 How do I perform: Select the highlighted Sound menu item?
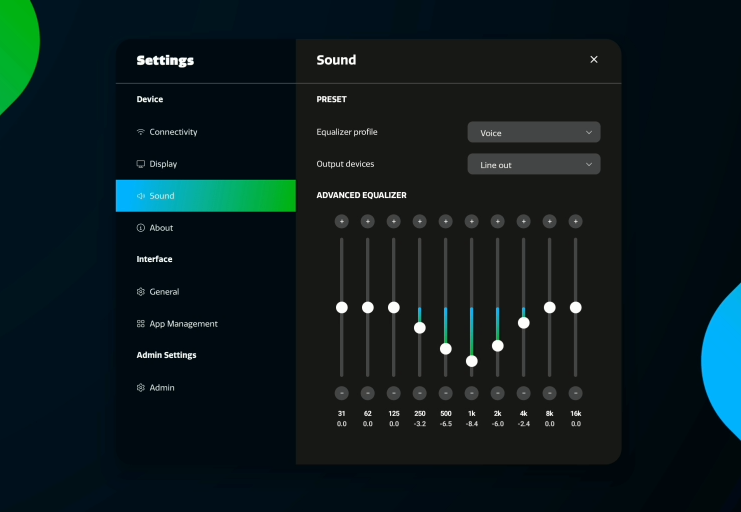206,196
